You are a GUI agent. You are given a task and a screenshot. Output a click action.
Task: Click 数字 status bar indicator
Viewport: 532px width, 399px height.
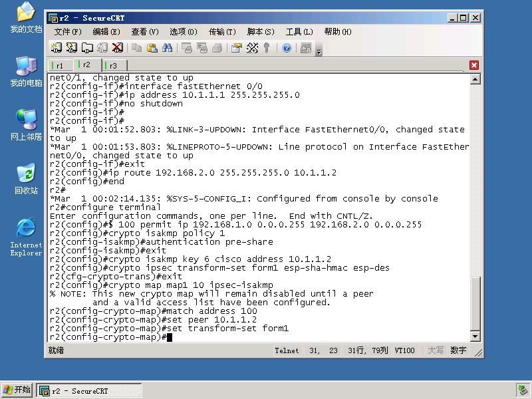[458, 350]
